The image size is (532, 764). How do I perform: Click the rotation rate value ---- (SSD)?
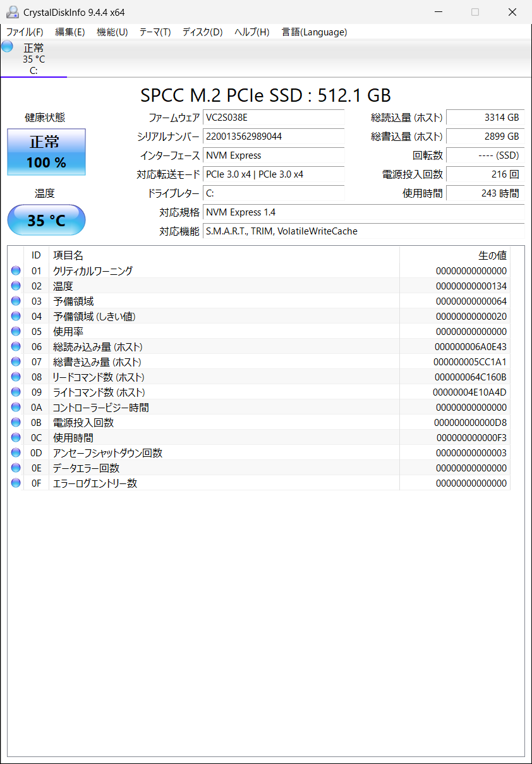tap(485, 155)
